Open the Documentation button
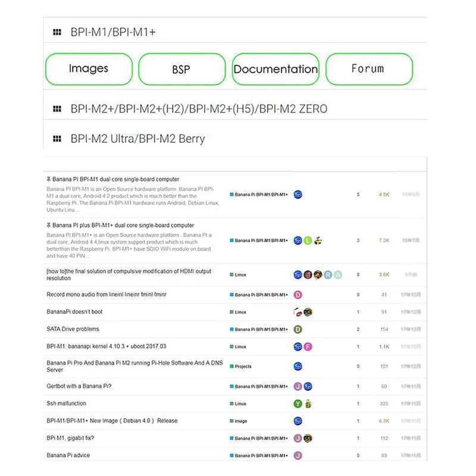 click(275, 69)
